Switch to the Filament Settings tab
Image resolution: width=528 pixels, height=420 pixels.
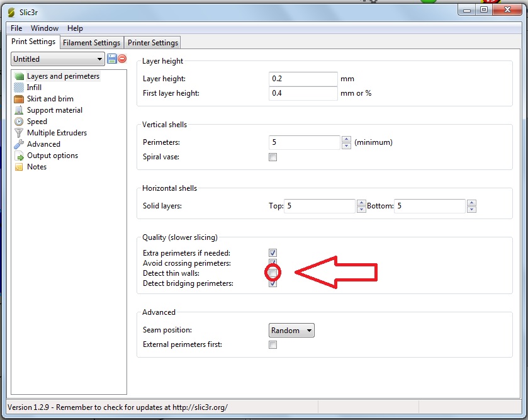pos(92,43)
